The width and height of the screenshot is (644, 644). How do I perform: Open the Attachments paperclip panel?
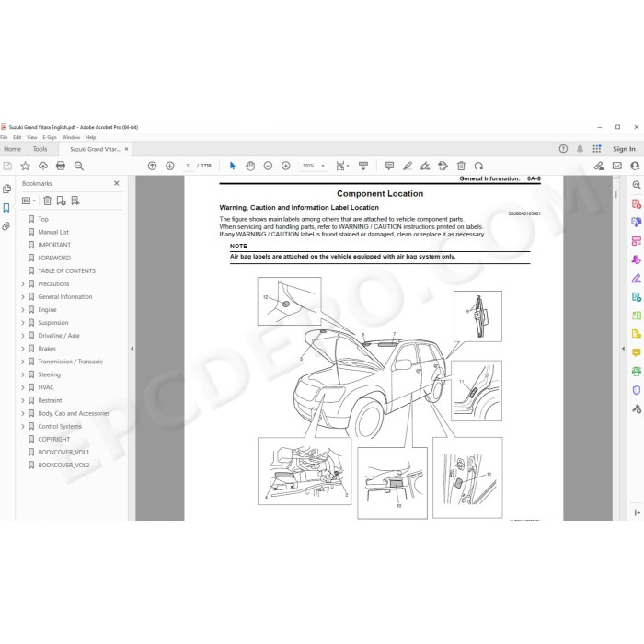click(6, 226)
